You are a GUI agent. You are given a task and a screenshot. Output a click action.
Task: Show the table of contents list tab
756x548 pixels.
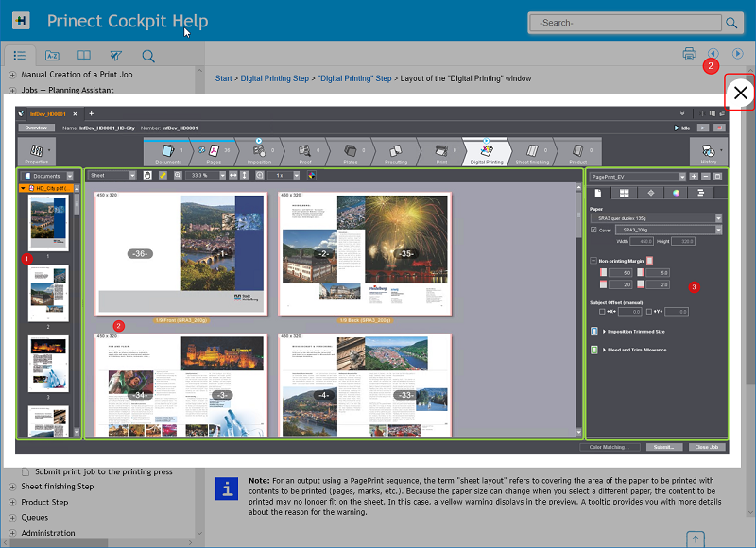tap(20, 56)
